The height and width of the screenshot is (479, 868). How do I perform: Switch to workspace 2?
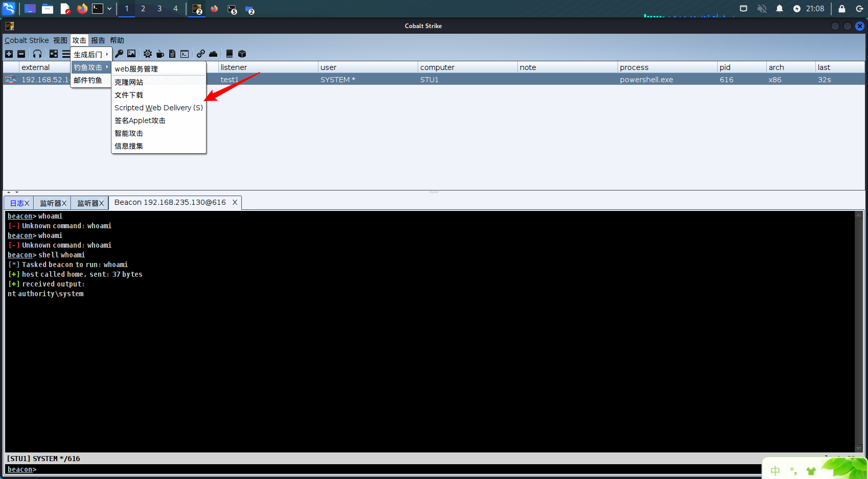pos(143,9)
